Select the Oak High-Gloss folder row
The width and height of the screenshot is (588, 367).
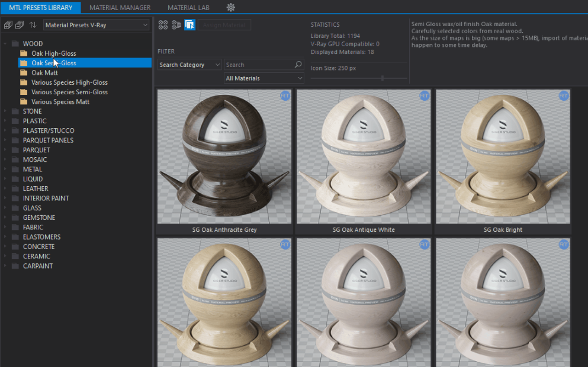(85, 53)
